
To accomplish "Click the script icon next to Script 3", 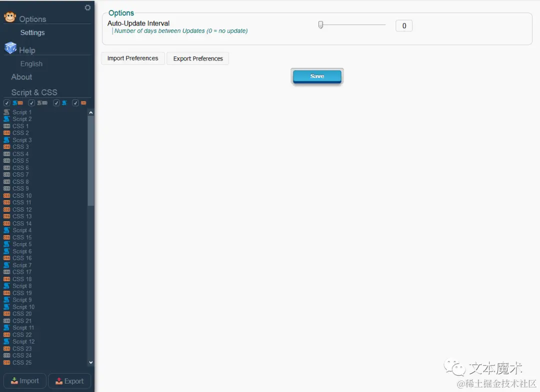I will [x=6, y=140].
